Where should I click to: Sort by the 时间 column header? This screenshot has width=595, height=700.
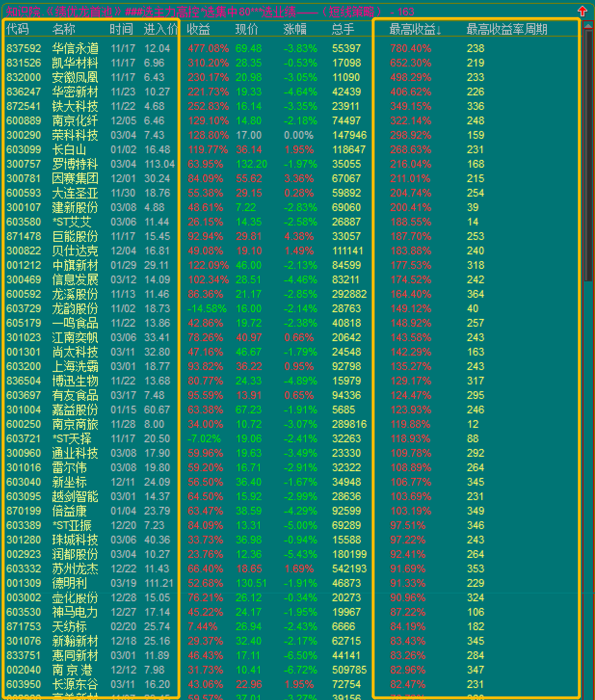click(121, 29)
